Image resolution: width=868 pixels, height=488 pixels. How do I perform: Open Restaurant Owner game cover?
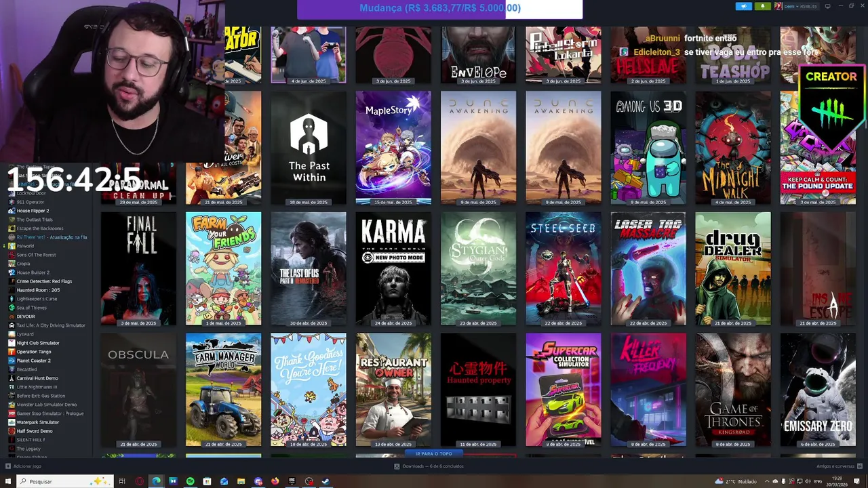coord(393,390)
